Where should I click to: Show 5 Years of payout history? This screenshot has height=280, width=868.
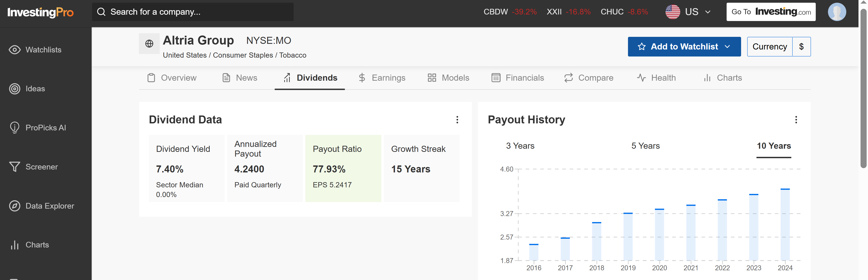point(644,146)
